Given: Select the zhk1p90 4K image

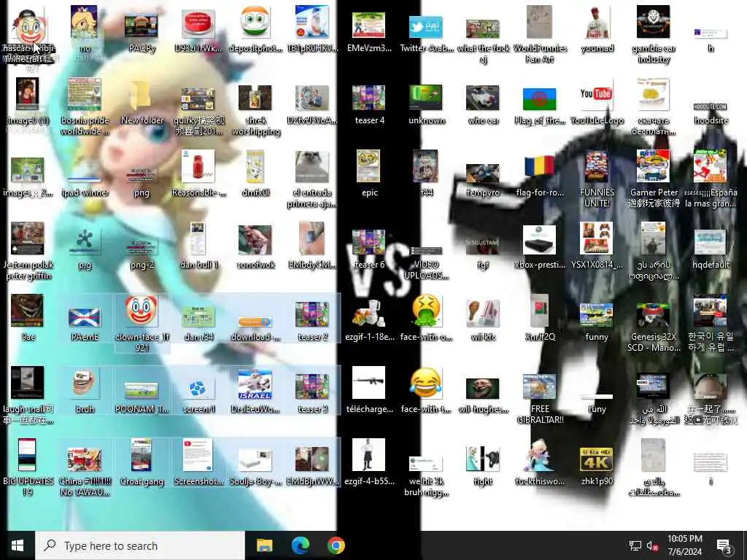Looking at the screenshot, I should 597,467.
